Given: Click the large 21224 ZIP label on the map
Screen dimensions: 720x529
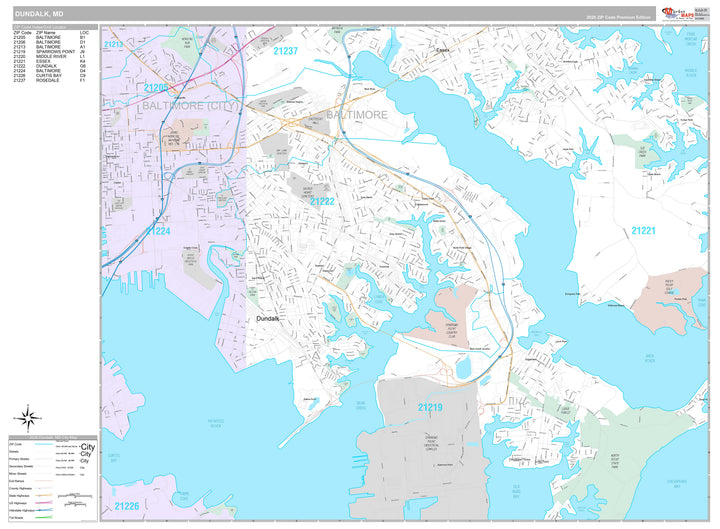Looking at the screenshot, I should [x=158, y=231].
